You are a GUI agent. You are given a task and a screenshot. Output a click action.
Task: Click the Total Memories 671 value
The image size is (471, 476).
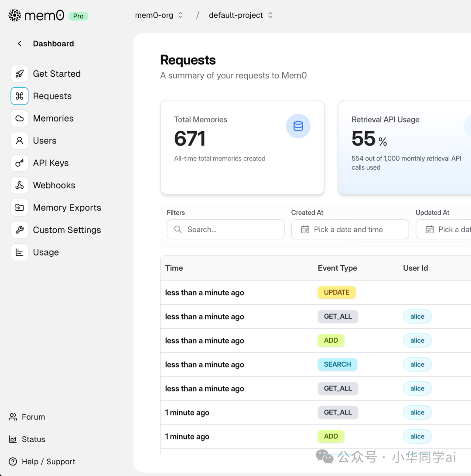tap(190, 139)
